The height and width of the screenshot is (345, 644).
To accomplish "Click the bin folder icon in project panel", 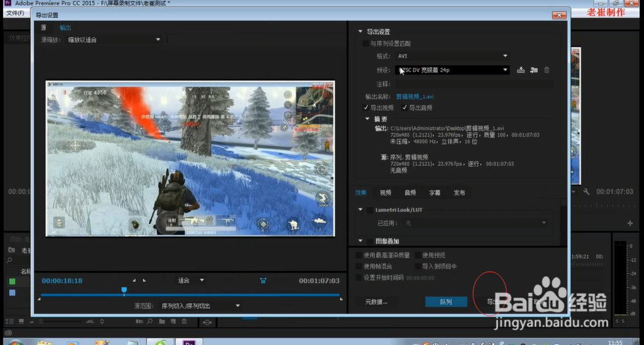I will pyautogui.click(x=12, y=250).
